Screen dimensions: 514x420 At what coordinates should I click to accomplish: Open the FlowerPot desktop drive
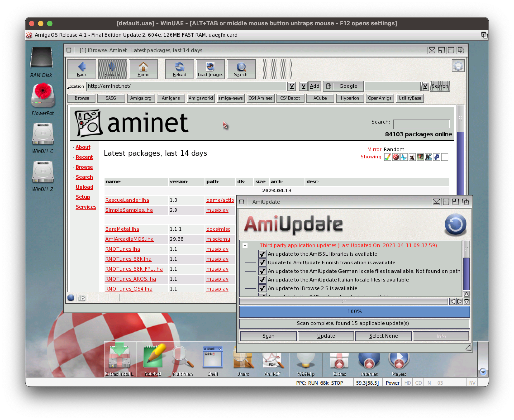(43, 95)
